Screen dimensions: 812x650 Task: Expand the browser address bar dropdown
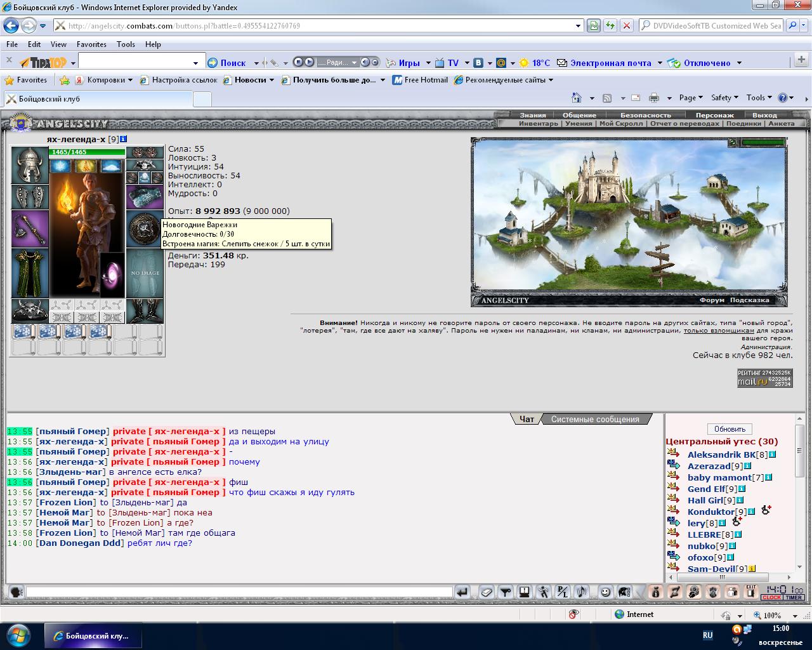[578, 26]
